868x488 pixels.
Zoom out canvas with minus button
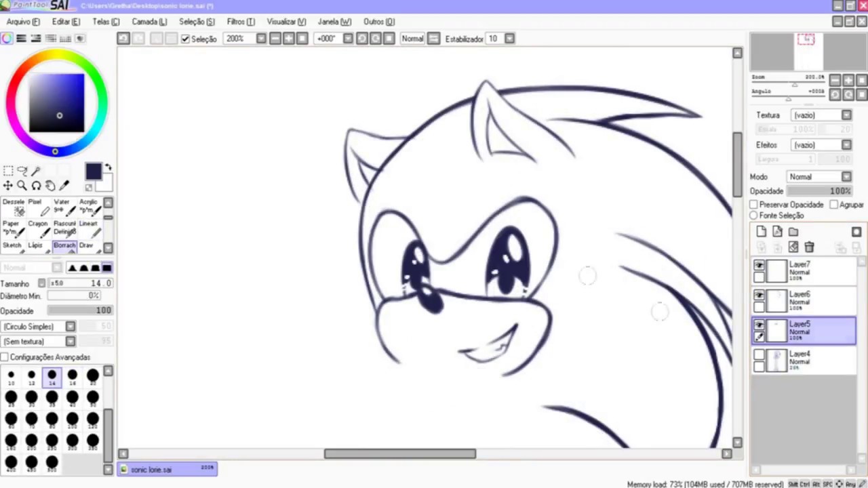[275, 39]
